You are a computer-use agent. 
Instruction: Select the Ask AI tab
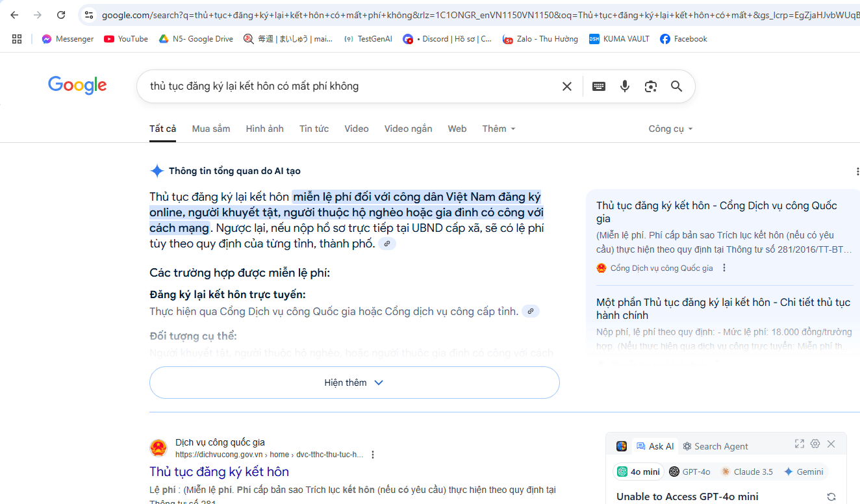click(x=655, y=446)
